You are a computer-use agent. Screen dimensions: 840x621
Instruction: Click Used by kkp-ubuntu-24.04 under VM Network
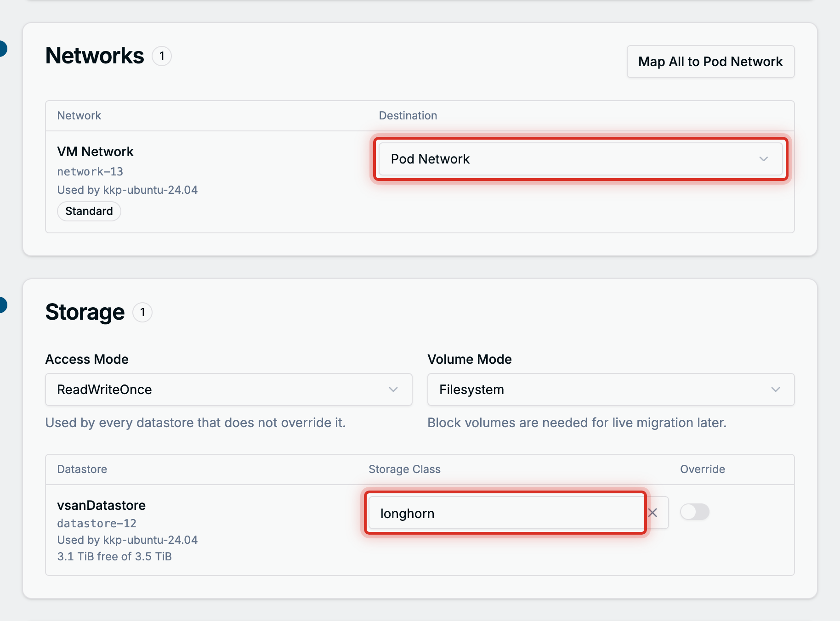point(127,190)
